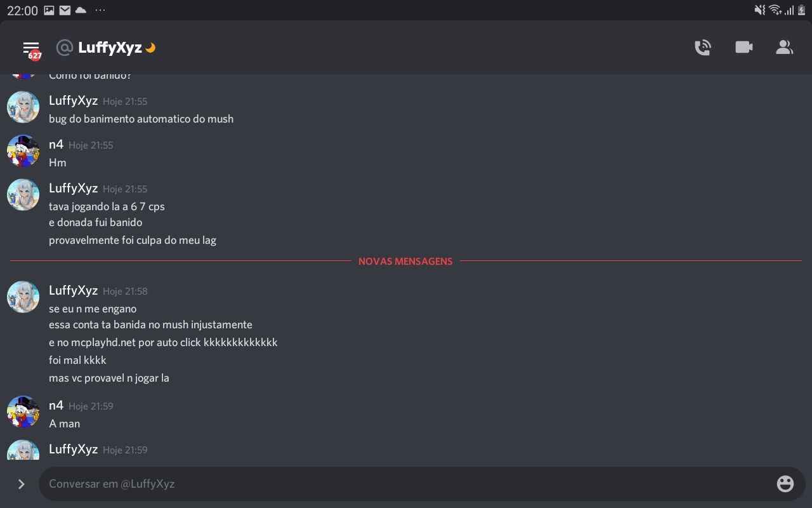Start a voice call with LuffyXyz

pos(702,48)
